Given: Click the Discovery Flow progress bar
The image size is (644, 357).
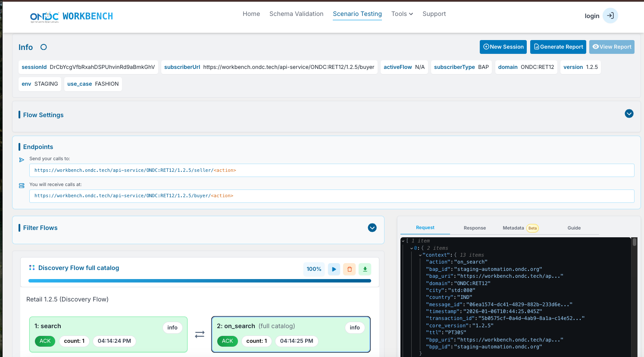Looking at the screenshot, I should pos(200,281).
